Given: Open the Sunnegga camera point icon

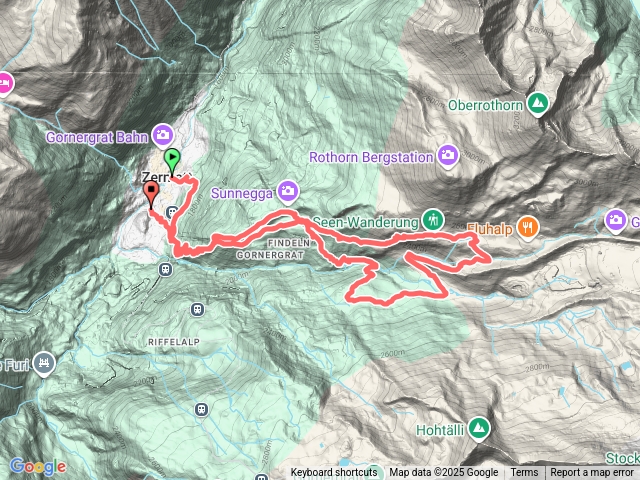Looking at the screenshot, I should 288,192.
